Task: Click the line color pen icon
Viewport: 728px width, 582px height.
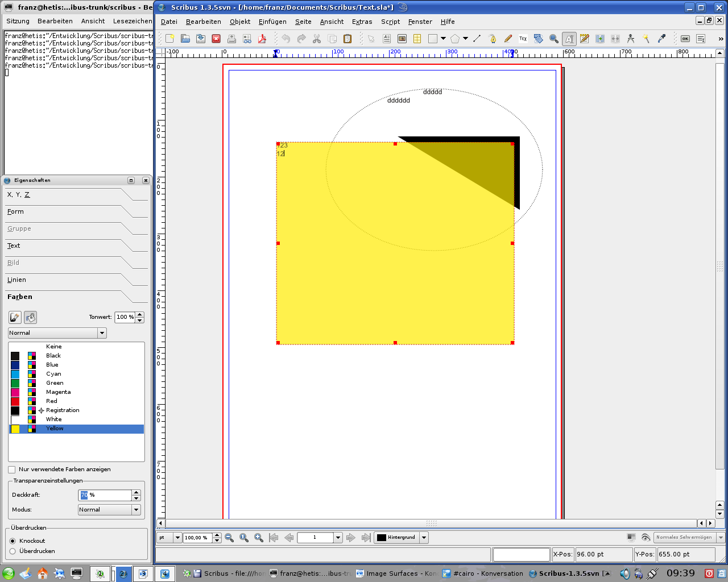Action: [15, 317]
